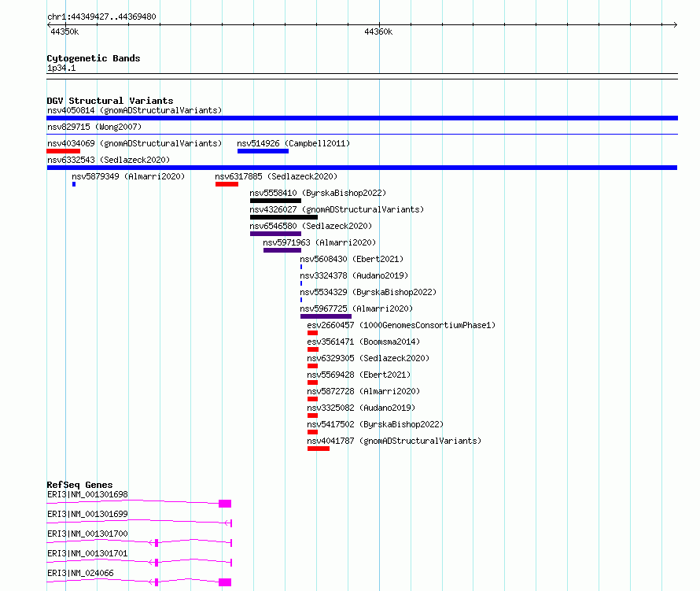
Task: Open the nsv5872728 (Almarri2020) label
Action: point(363,391)
